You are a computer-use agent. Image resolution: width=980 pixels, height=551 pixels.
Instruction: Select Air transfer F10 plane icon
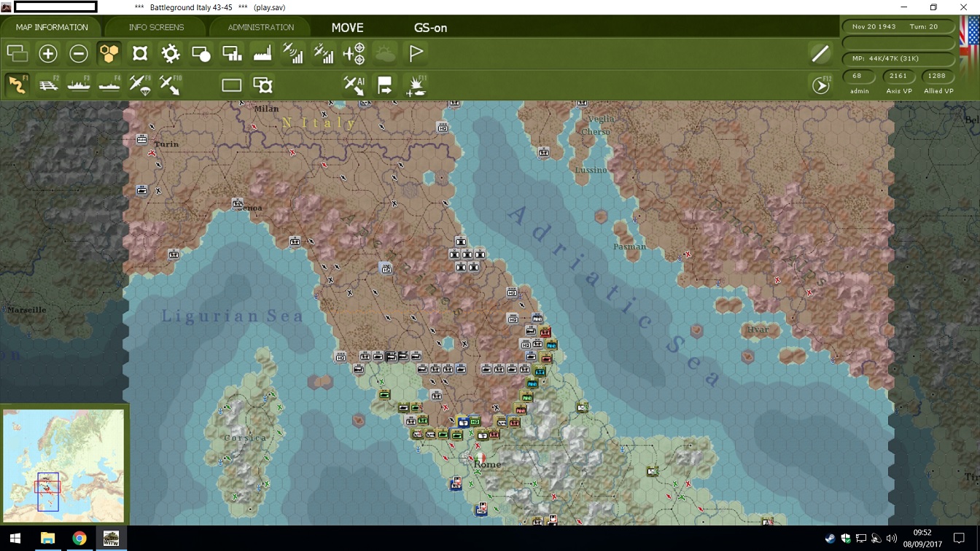(171, 85)
